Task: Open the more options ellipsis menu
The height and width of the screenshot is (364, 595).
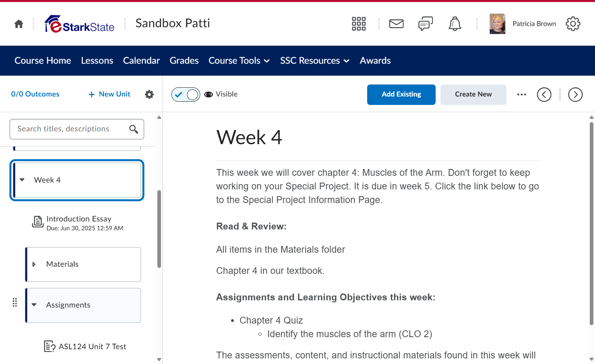Action: pyautogui.click(x=522, y=95)
